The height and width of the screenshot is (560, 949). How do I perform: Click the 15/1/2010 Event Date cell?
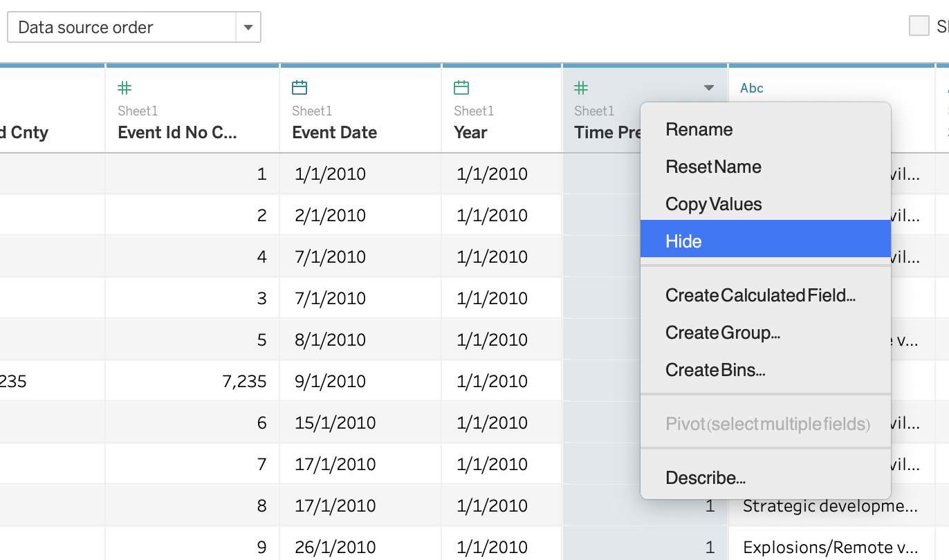click(x=335, y=422)
